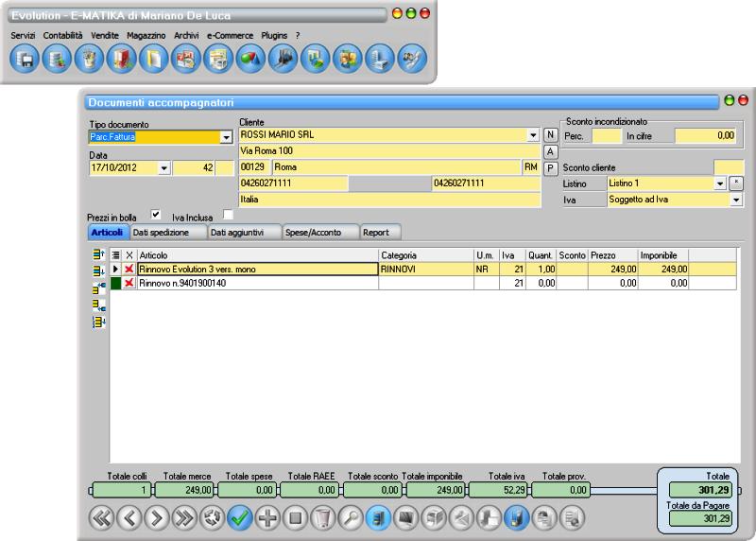Delete the Rinnovo Evolution 3 row red X
756x541 pixels.
[x=129, y=269]
